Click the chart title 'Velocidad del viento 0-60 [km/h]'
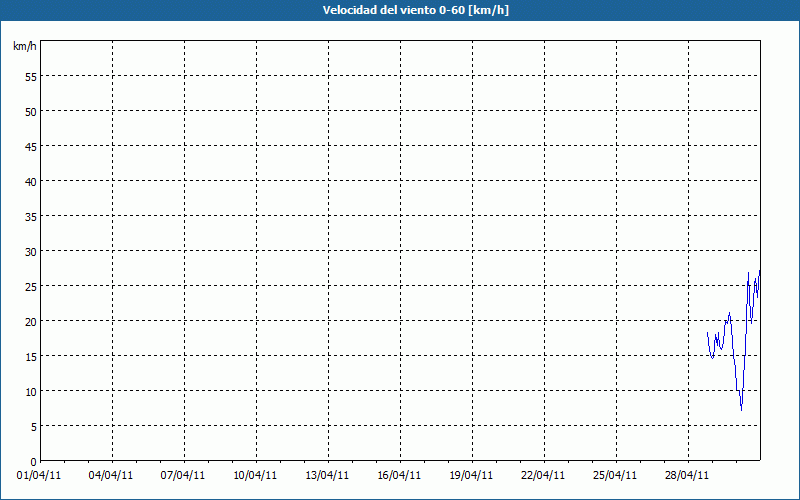800x500 pixels. click(415, 10)
